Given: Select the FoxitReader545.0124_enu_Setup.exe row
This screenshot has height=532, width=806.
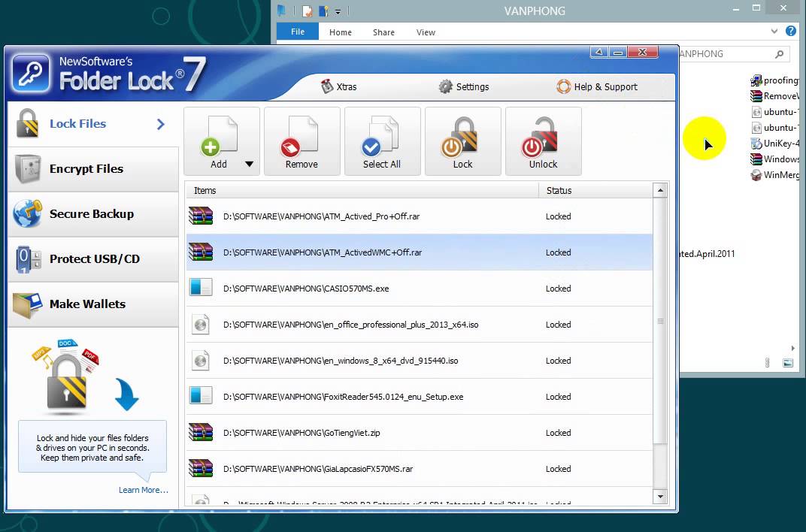Looking at the screenshot, I should [x=420, y=397].
